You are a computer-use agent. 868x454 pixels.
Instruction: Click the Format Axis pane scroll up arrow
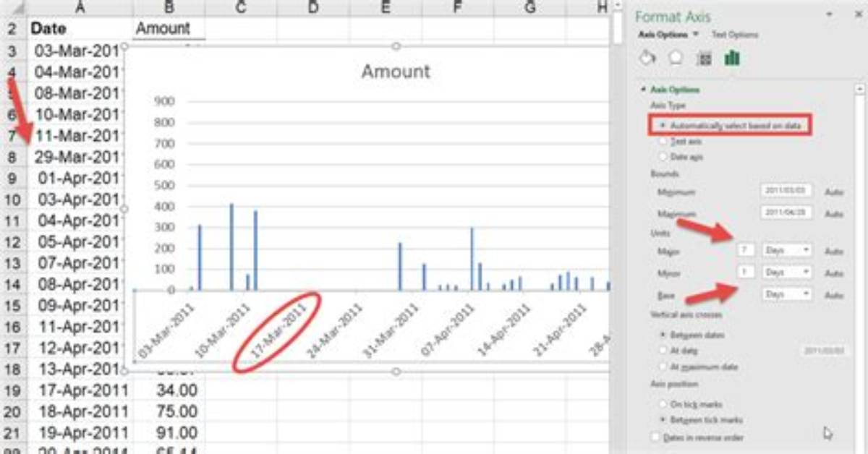[860, 89]
